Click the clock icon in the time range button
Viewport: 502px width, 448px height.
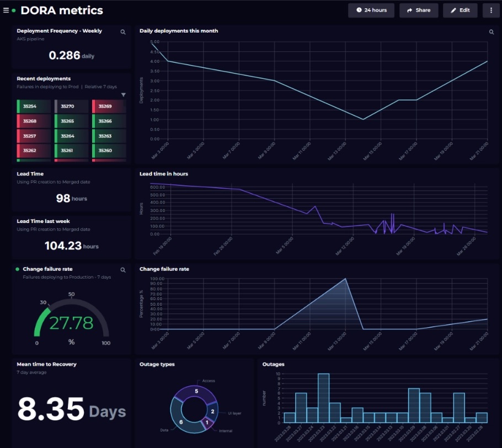[358, 10]
